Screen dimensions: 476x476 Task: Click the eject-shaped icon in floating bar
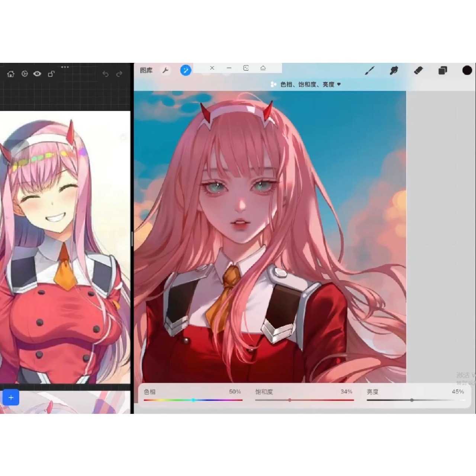(x=263, y=68)
